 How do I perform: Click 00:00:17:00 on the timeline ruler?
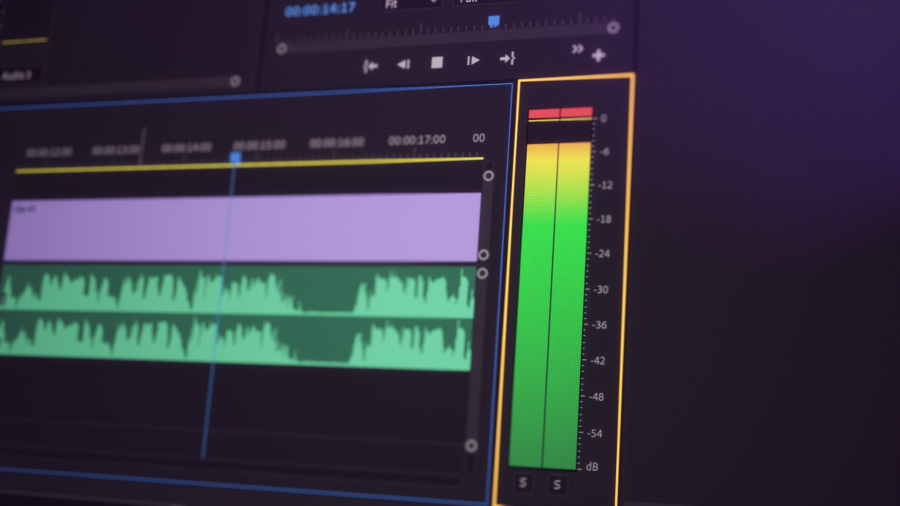417,139
